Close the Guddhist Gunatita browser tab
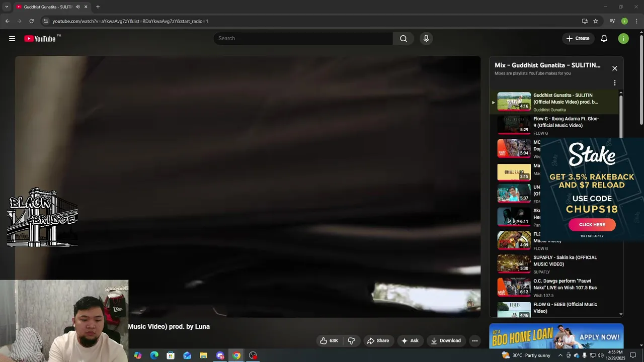The image size is (644, 362). (86, 7)
